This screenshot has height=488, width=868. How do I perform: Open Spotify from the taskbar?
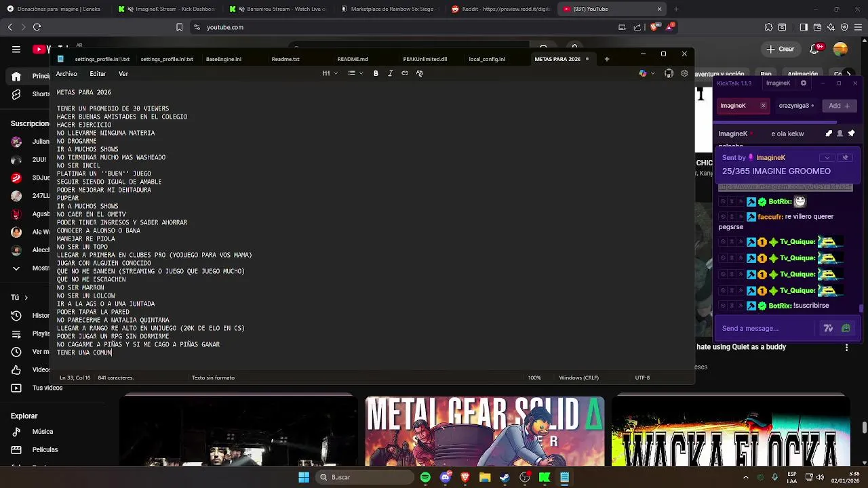425,477
